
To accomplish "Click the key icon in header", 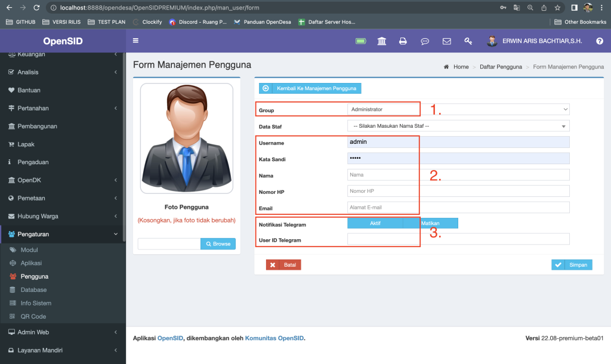I will [x=468, y=41].
